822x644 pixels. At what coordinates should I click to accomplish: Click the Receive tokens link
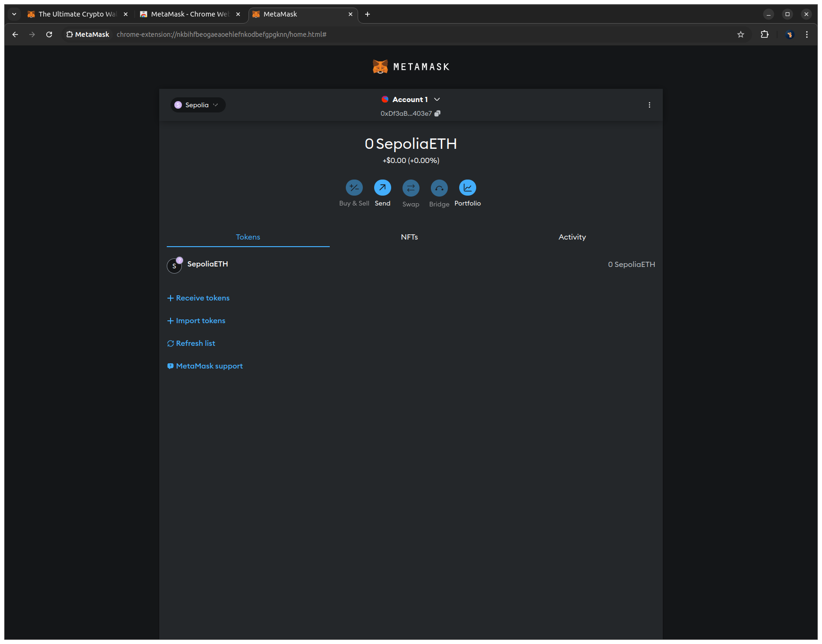[198, 298]
